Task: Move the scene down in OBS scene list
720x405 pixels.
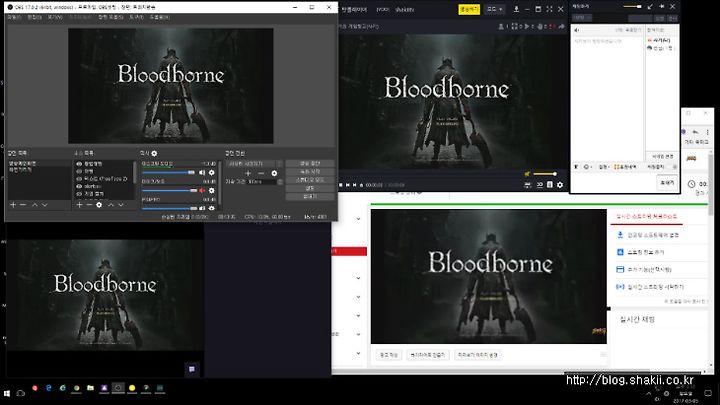Action: coord(45,205)
